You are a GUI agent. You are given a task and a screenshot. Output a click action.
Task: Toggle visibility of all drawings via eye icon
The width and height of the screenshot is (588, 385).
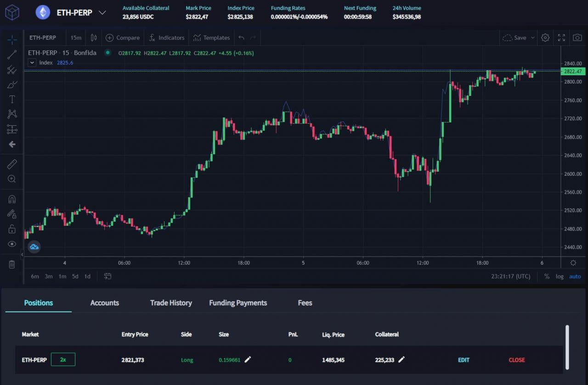(x=11, y=244)
